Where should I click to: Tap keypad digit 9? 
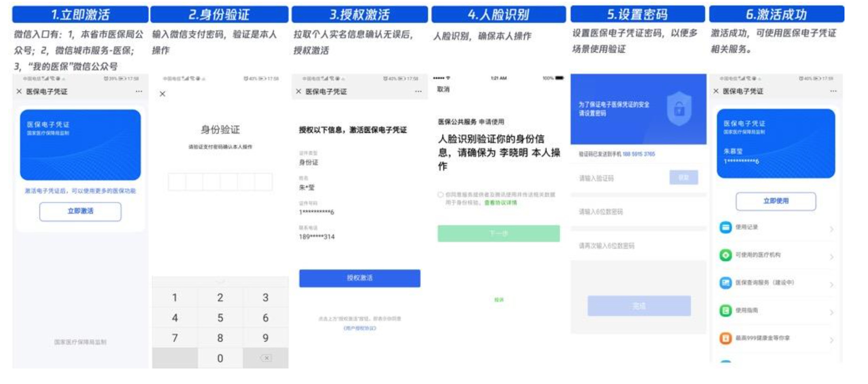pos(266,338)
